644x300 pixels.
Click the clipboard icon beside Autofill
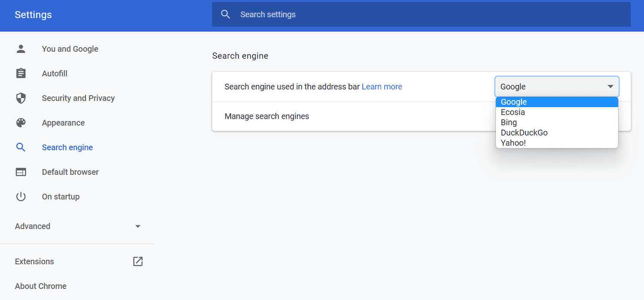click(21, 73)
